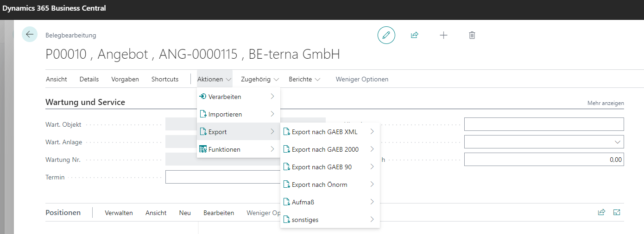Click the back arrow button
This screenshot has height=234, width=644.
pos(30,34)
